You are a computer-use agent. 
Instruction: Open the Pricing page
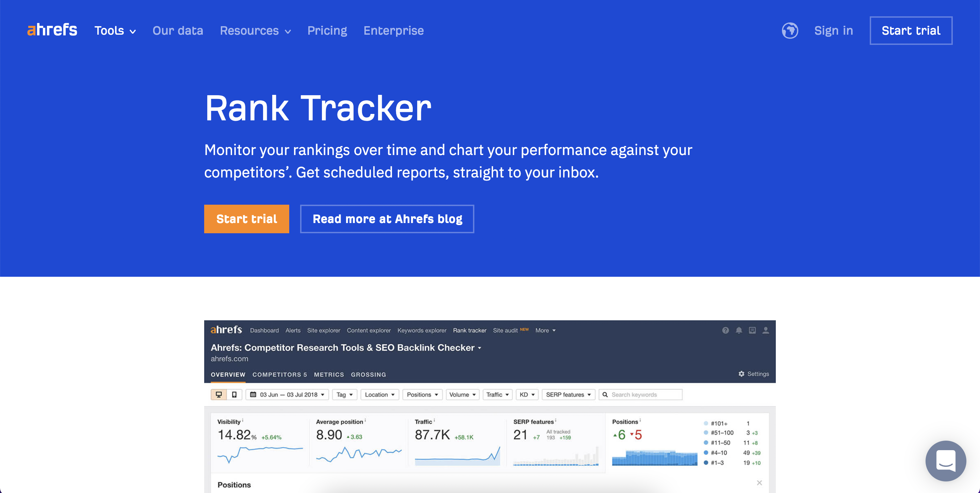pyautogui.click(x=327, y=30)
